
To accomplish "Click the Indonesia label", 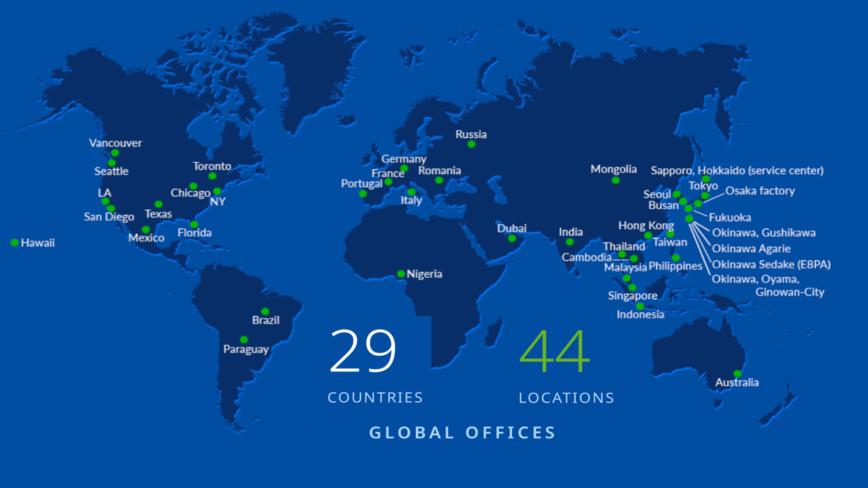I will 640,314.
